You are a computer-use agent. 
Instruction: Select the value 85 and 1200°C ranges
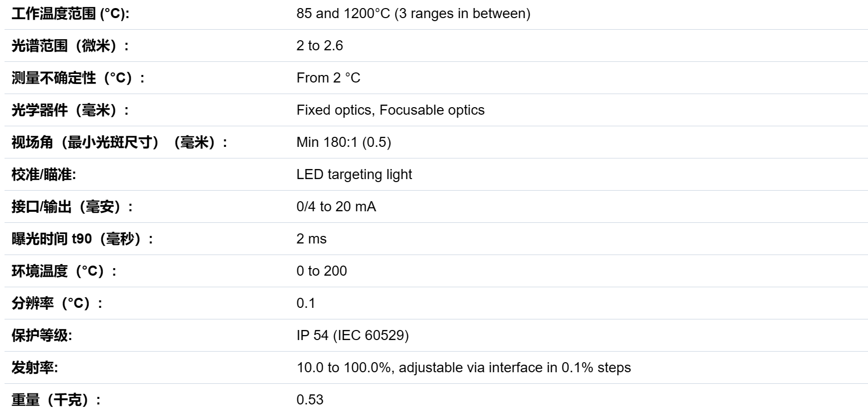coord(413,14)
